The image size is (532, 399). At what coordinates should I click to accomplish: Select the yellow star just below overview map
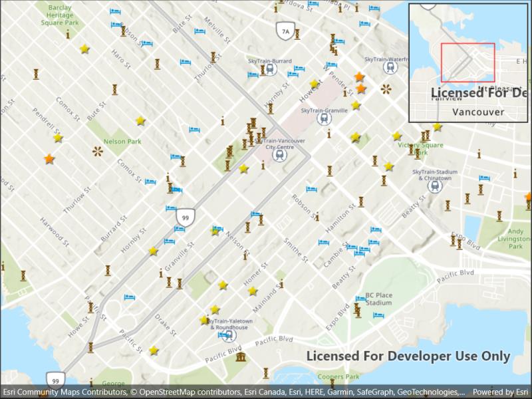(x=438, y=127)
